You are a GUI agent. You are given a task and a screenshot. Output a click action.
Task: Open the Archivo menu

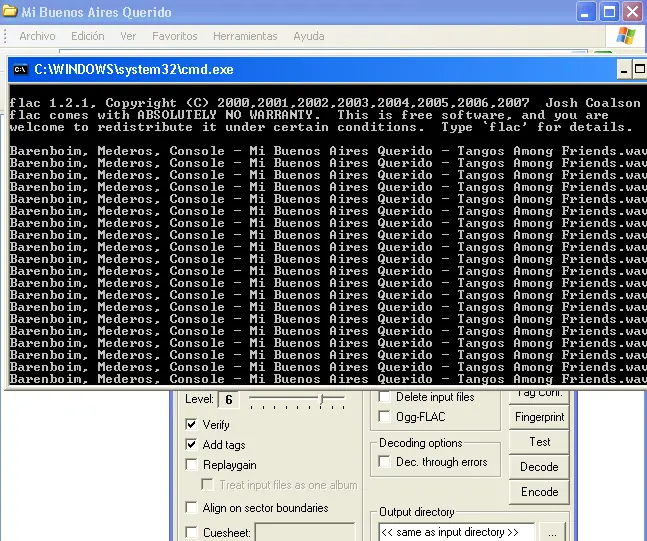coord(37,36)
